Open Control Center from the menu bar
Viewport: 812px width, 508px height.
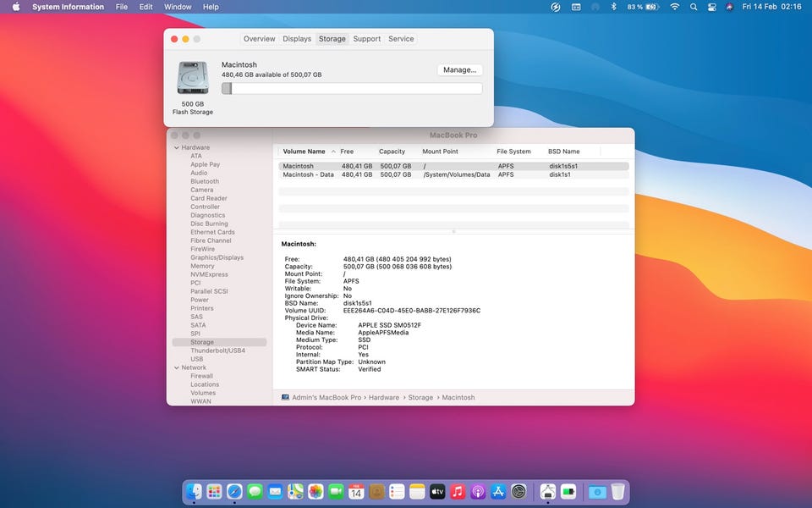(x=712, y=7)
